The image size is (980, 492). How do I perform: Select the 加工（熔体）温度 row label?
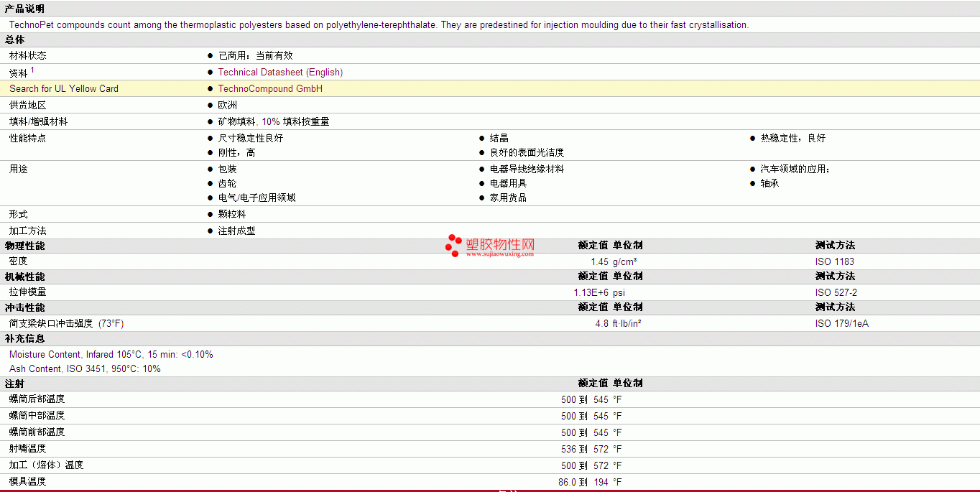(x=46, y=465)
